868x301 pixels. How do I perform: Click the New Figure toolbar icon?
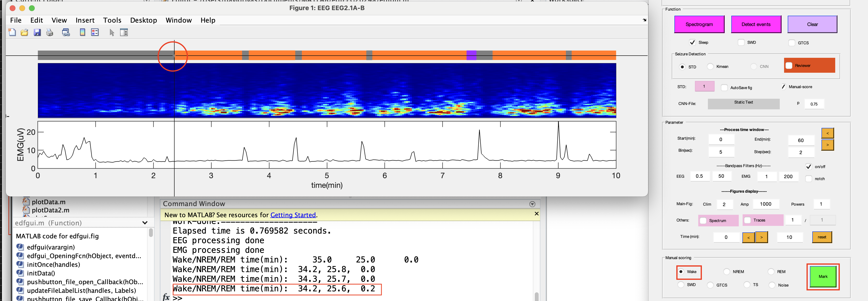(12, 32)
